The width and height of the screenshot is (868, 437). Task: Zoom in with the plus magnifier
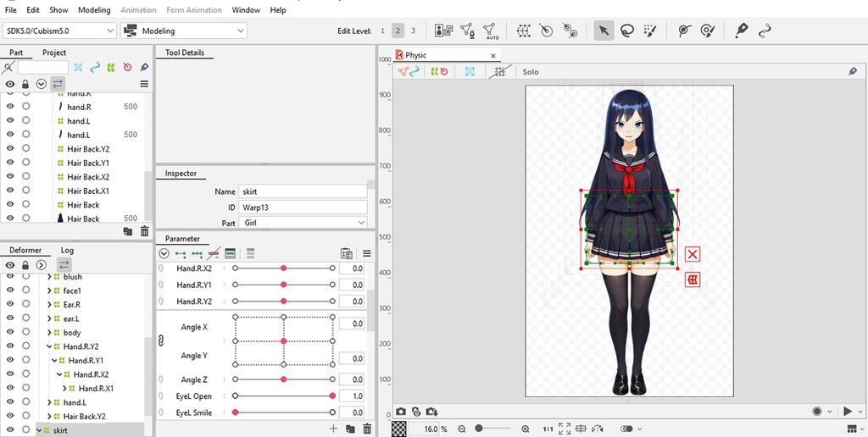[526, 429]
